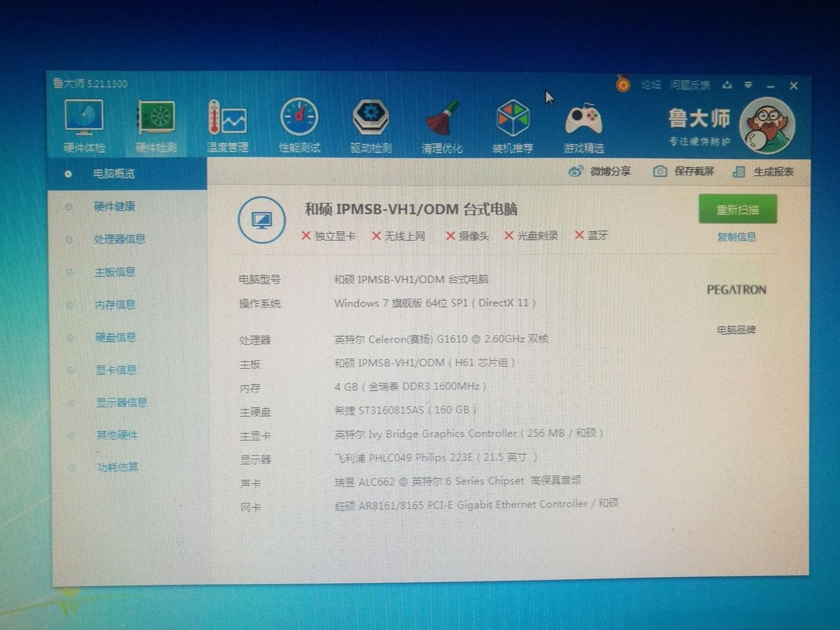
Task: Click the Ivy Bridge Graphics Controller text
Action: 469,434
